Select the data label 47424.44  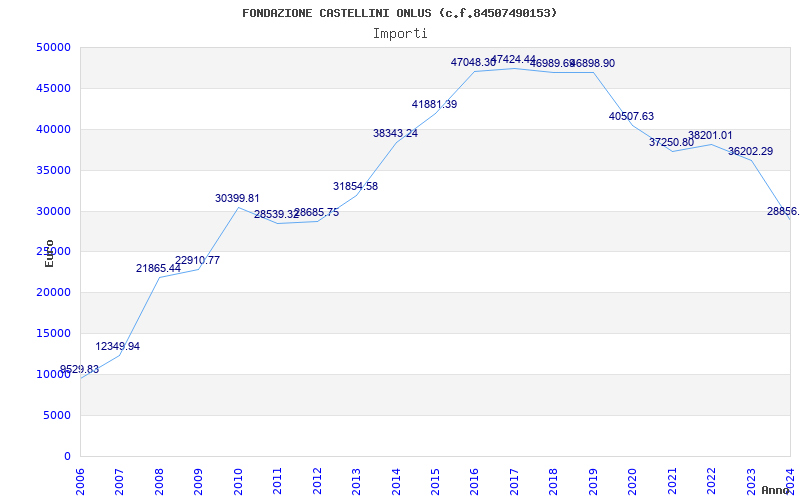tap(514, 59)
